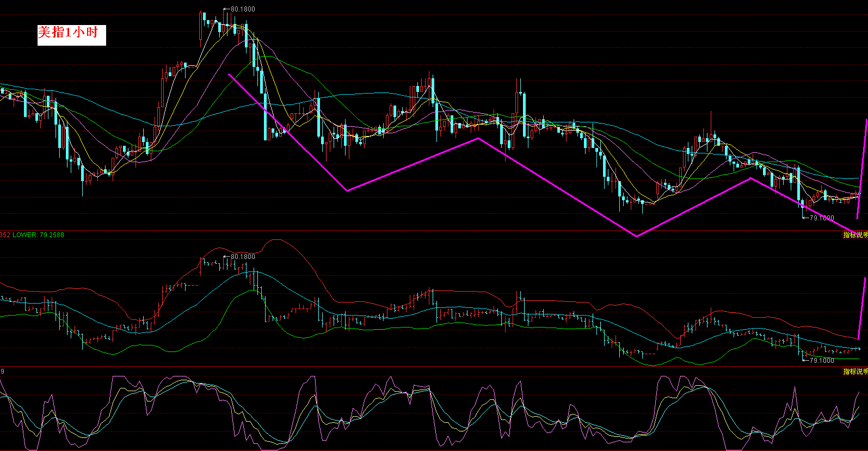The height and width of the screenshot is (451, 868).
Task: Click the 美指1小时 chart title label
Action: tap(71, 34)
